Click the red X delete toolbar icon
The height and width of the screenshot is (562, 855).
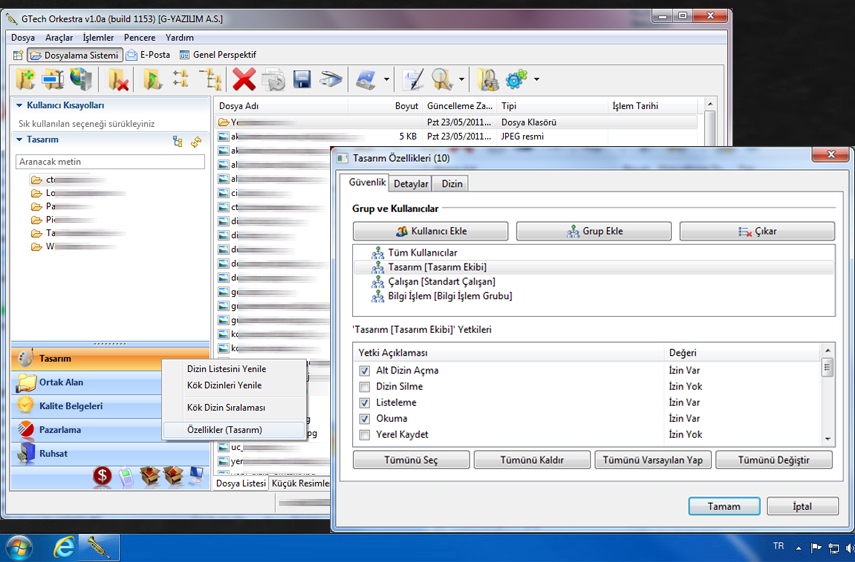pyautogui.click(x=244, y=80)
